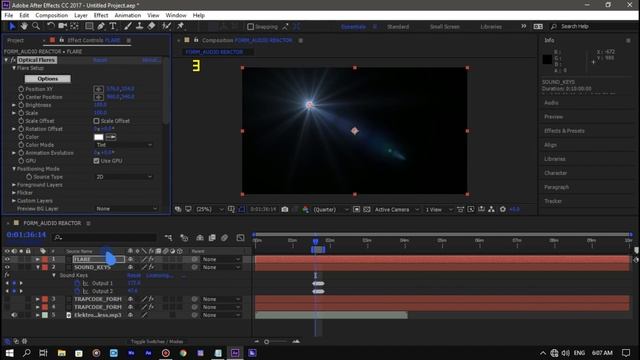
Task: Click the white Color swatch
Action: point(99,137)
